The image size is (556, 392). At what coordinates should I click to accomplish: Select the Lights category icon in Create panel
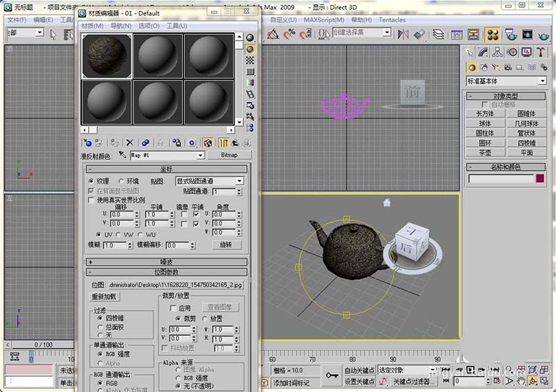click(x=496, y=67)
